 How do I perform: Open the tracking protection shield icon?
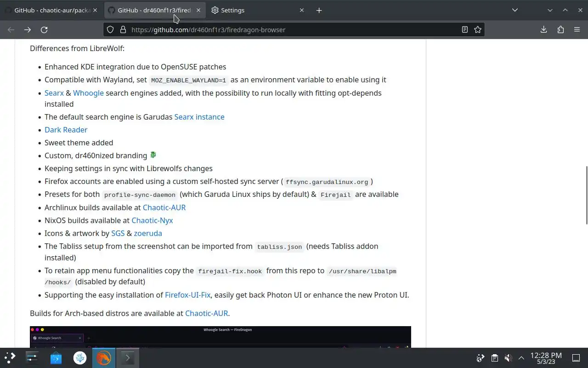[110, 29]
